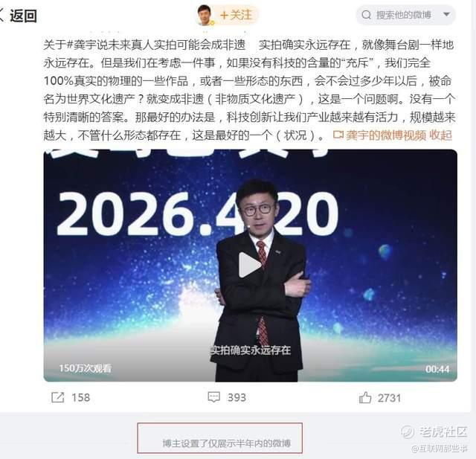
Task: Like the post with thumbs-up icon
Action: coord(365,397)
